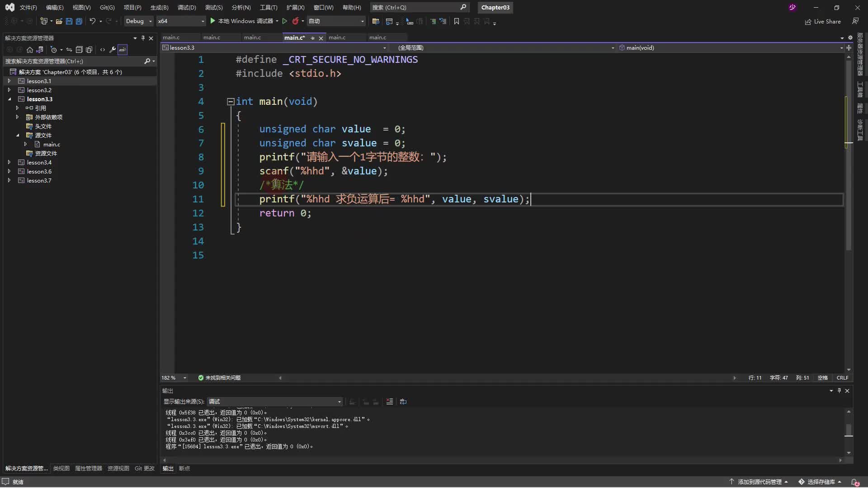Click the 未找到相关问题 status indicator

coord(219,378)
